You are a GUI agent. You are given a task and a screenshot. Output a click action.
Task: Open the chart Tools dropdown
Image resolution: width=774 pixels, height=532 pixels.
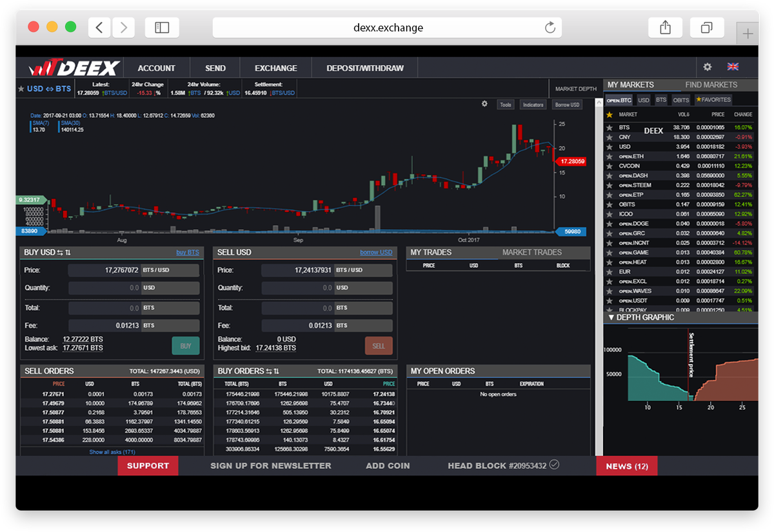(x=505, y=104)
